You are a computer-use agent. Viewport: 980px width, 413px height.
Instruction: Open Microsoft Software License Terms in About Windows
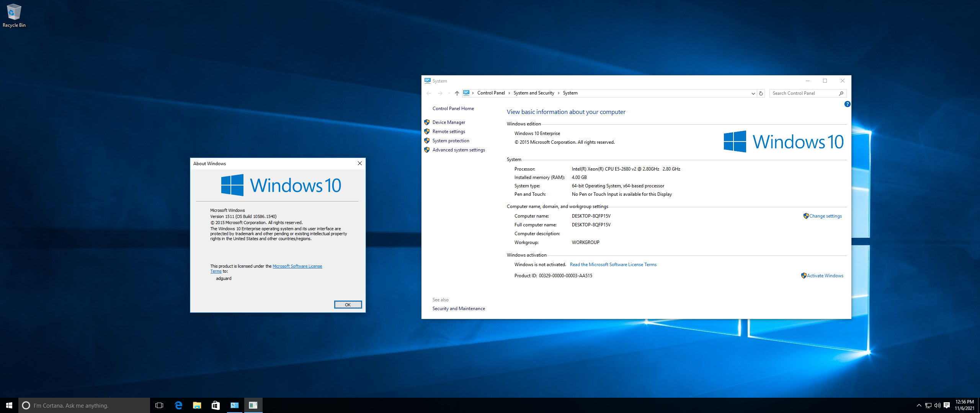point(297,266)
